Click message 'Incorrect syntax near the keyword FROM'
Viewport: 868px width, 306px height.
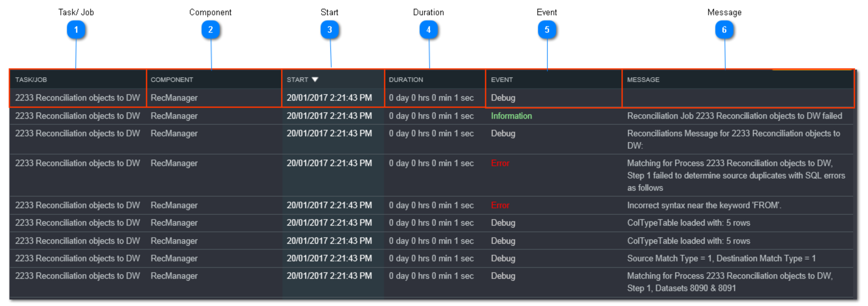coord(704,205)
